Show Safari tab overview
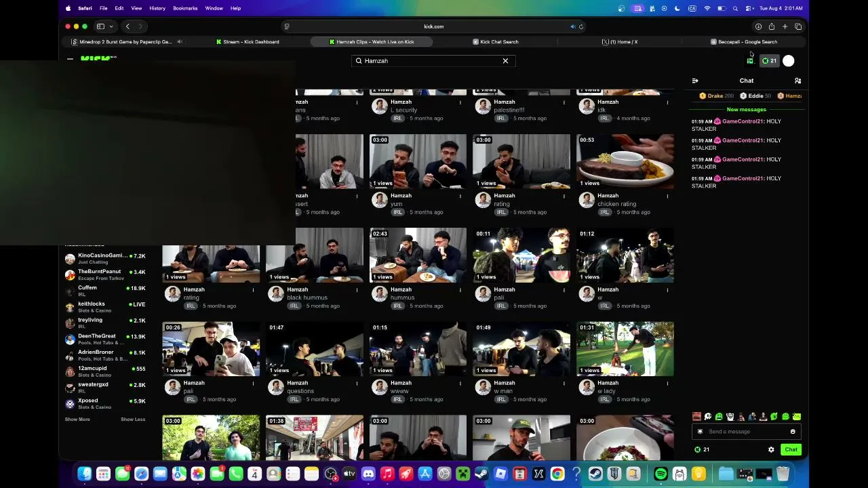Screen dimensions: 868x488 798,26
